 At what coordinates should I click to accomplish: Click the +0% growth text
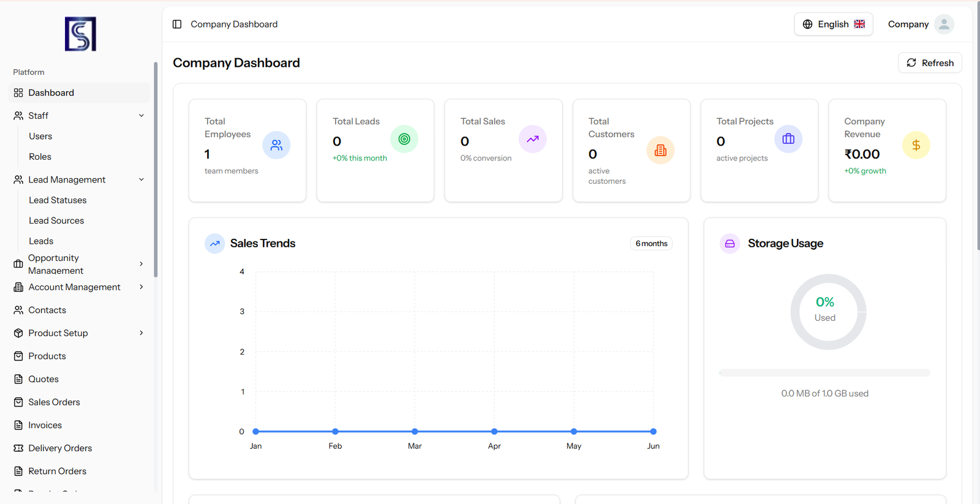click(x=865, y=171)
